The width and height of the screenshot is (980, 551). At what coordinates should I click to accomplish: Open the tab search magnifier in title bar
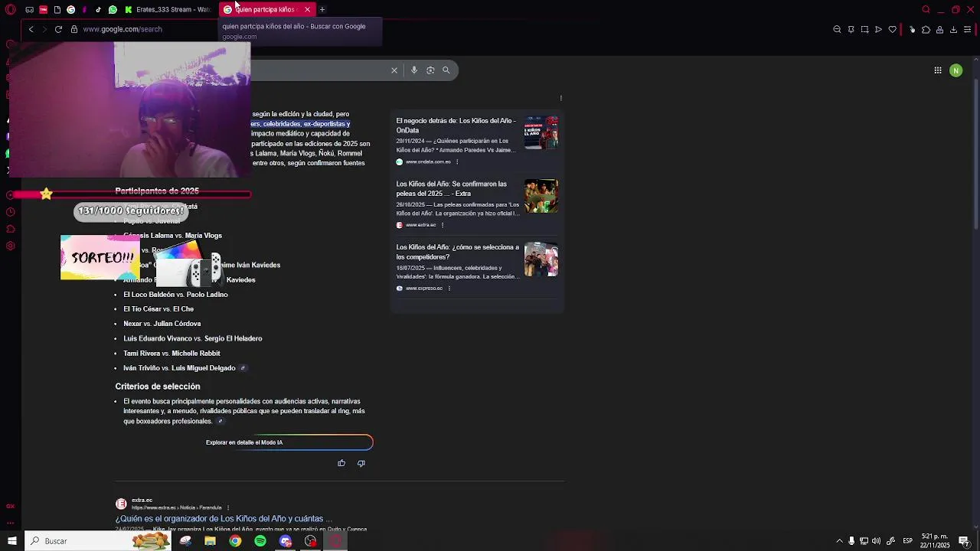(926, 9)
